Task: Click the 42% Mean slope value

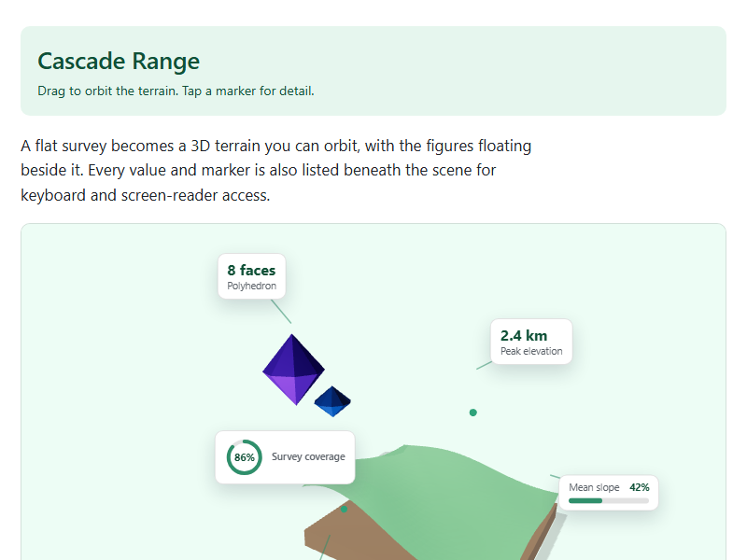Action: tap(640, 487)
